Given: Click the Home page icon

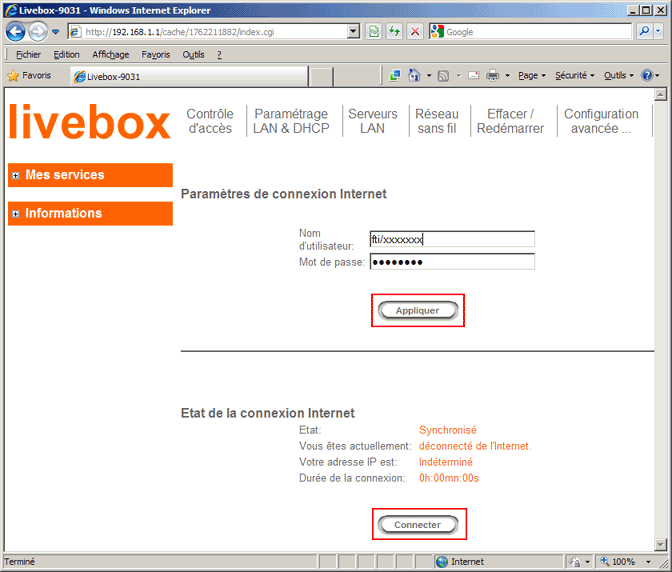Looking at the screenshot, I should point(414,76).
